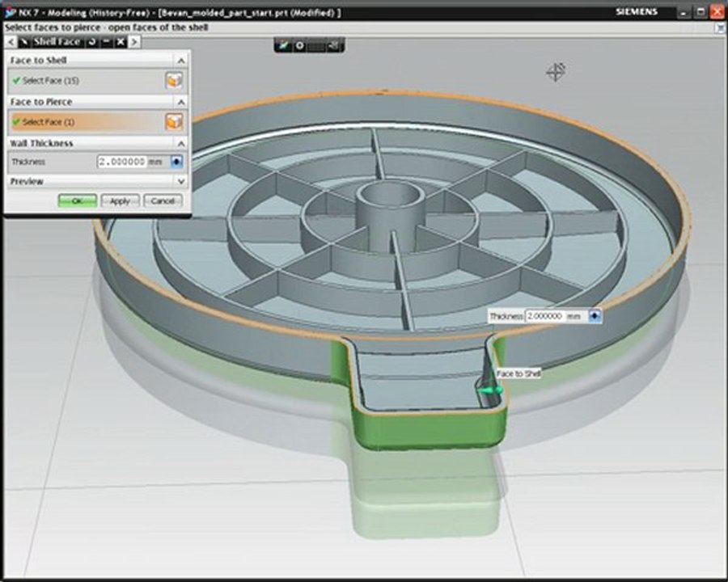This screenshot has width=728, height=582.
Task: Open the on-screen Thickness dropdown in the viewport
Action: tap(595, 316)
